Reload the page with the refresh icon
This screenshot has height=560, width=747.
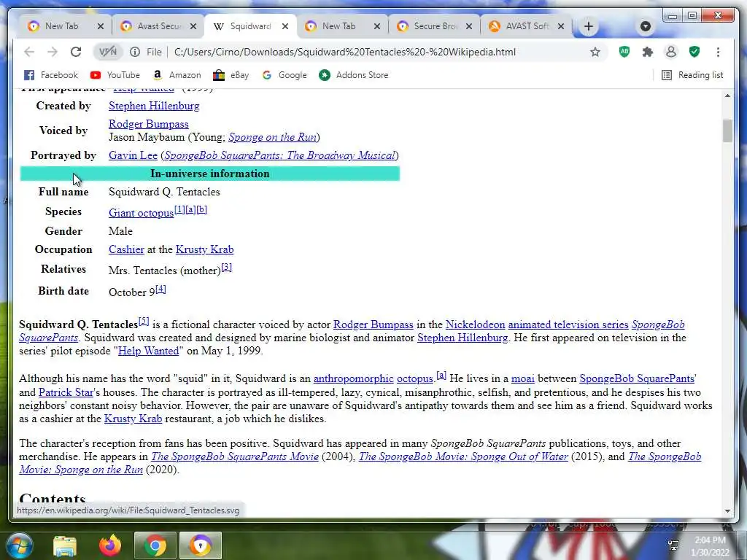coord(76,52)
